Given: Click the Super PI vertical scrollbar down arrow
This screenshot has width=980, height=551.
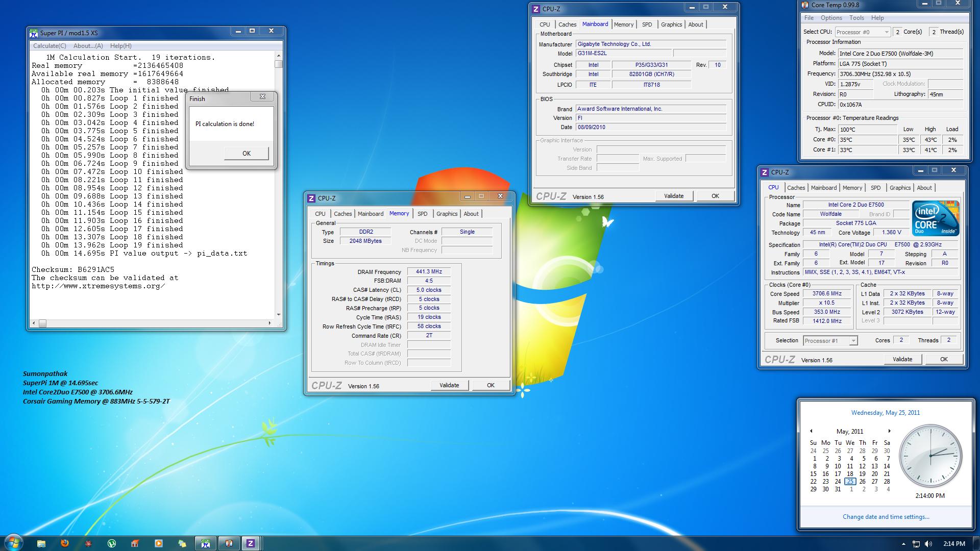Looking at the screenshot, I should (x=278, y=314).
